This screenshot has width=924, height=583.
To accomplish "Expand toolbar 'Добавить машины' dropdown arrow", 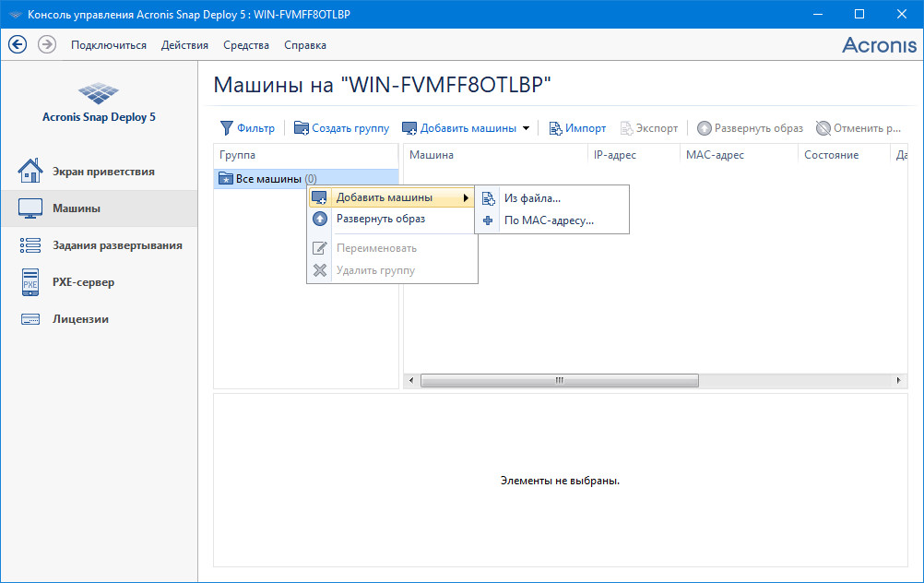I will 527,128.
